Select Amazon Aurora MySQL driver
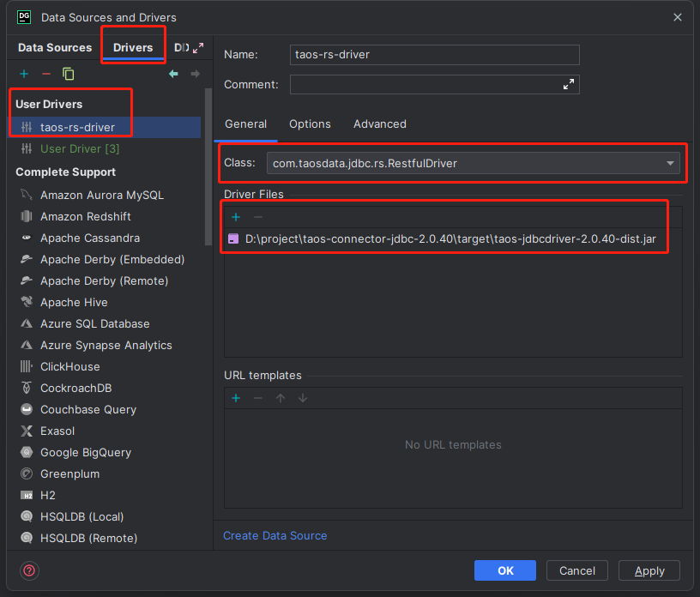 click(105, 195)
